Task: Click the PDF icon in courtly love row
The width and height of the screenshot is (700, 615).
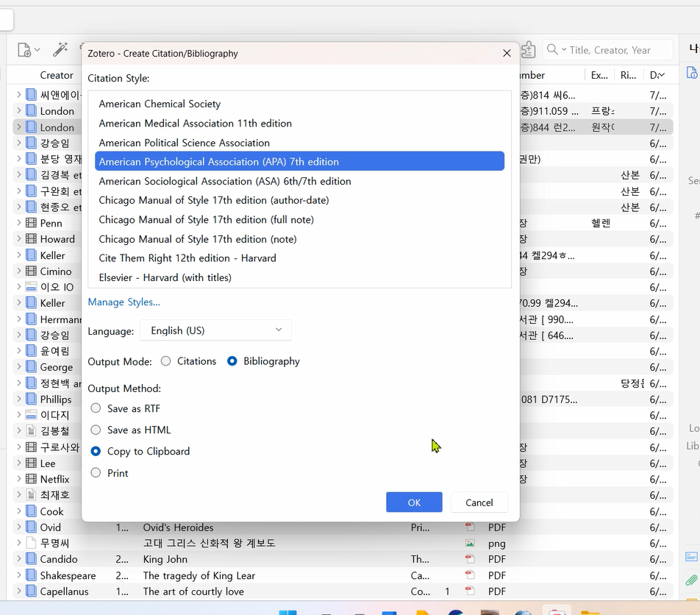Action: tap(470, 591)
